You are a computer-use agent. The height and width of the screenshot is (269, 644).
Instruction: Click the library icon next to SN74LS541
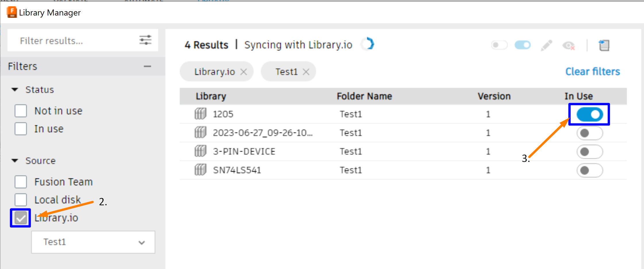pos(200,170)
